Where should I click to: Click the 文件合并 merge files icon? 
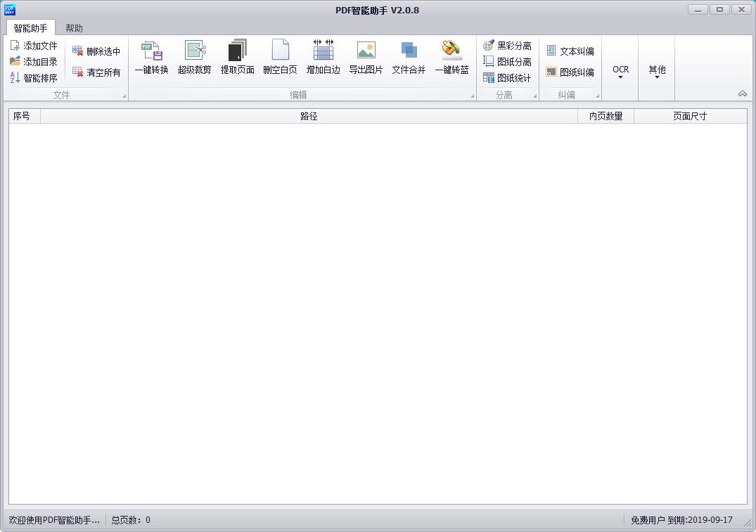(x=408, y=58)
